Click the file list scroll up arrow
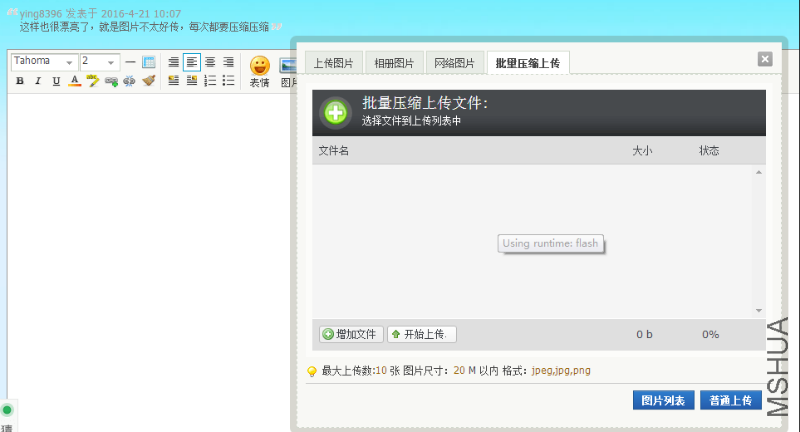 click(x=759, y=172)
